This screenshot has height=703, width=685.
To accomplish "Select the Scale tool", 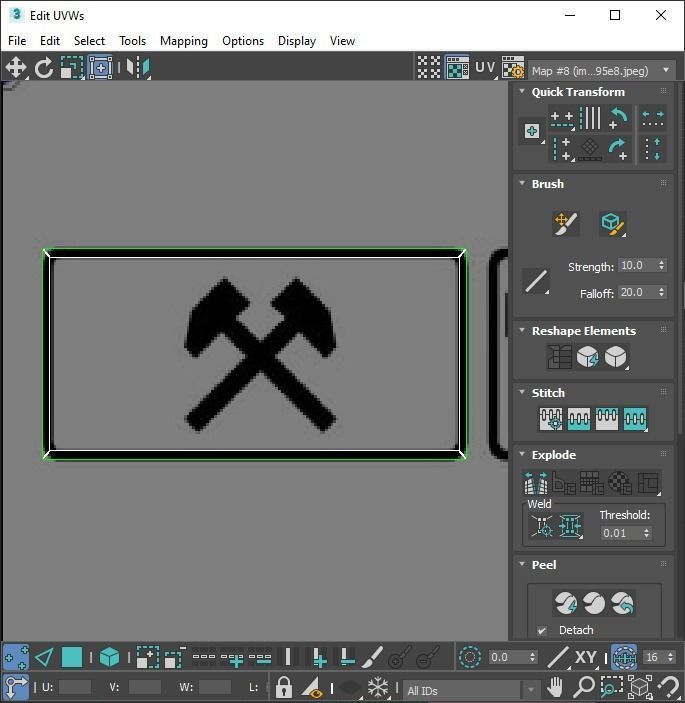I will [x=72, y=68].
